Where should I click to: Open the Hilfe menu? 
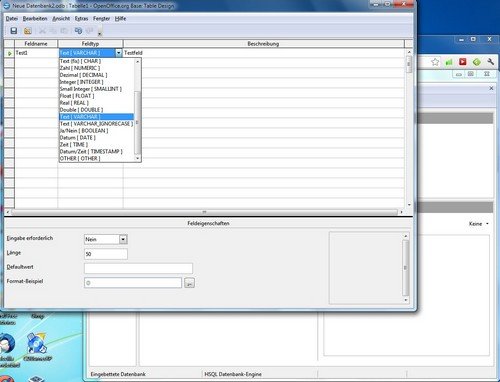point(120,19)
